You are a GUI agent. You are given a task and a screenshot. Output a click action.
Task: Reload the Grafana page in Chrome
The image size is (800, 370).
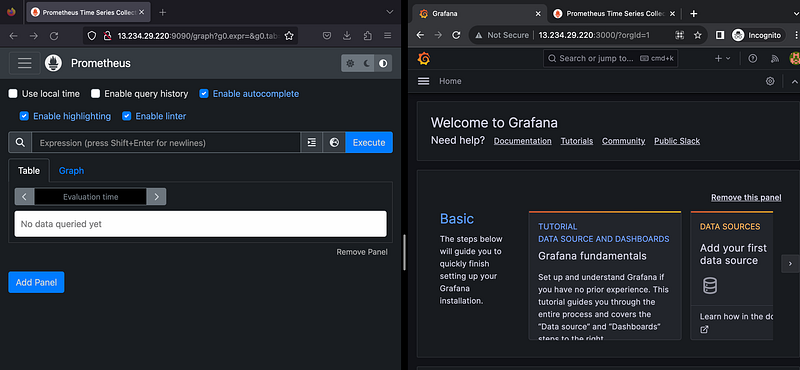[x=457, y=35]
